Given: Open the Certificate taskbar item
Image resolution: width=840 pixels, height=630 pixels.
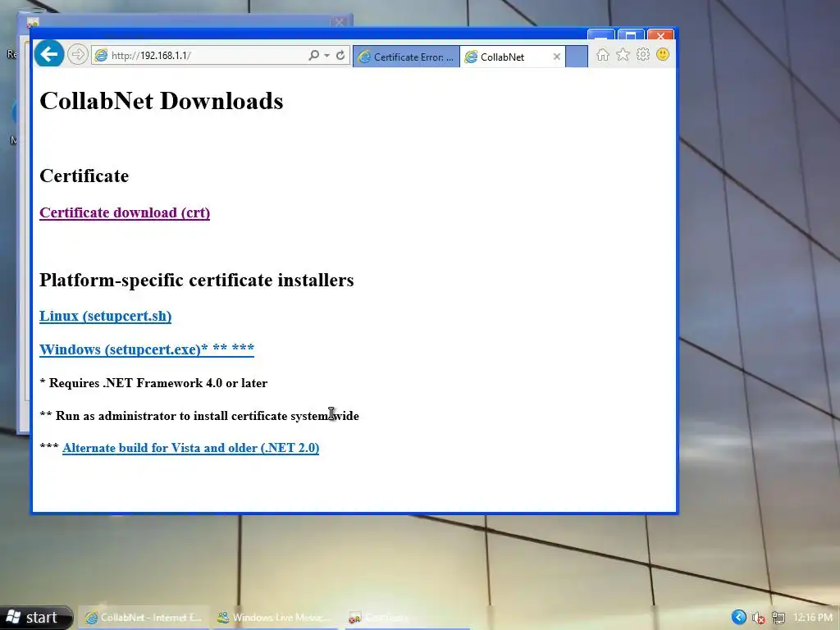Looking at the screenshot, I should (x=407, y=618).
